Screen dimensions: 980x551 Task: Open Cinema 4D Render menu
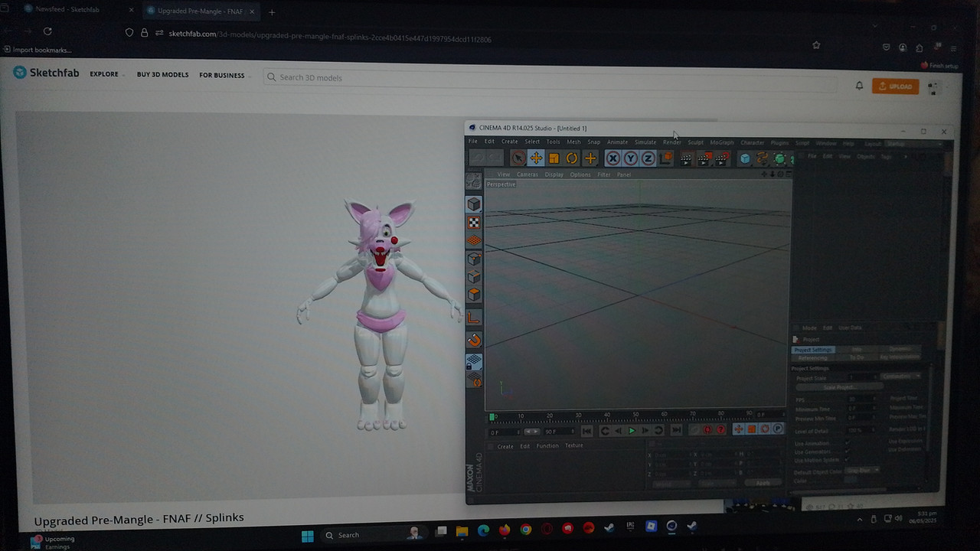[672, 142]
